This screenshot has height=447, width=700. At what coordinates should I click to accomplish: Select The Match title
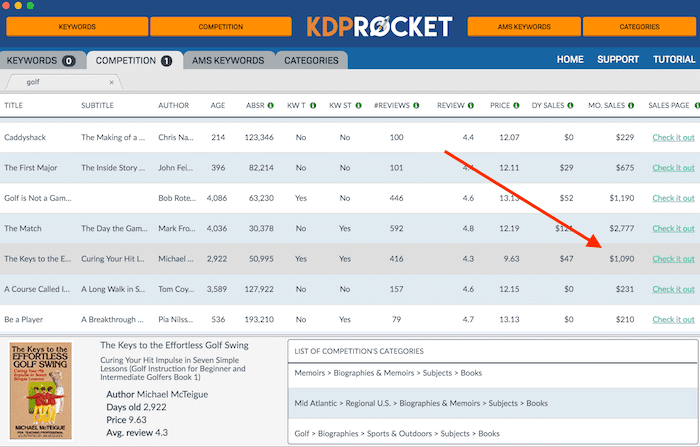[23, 229]
